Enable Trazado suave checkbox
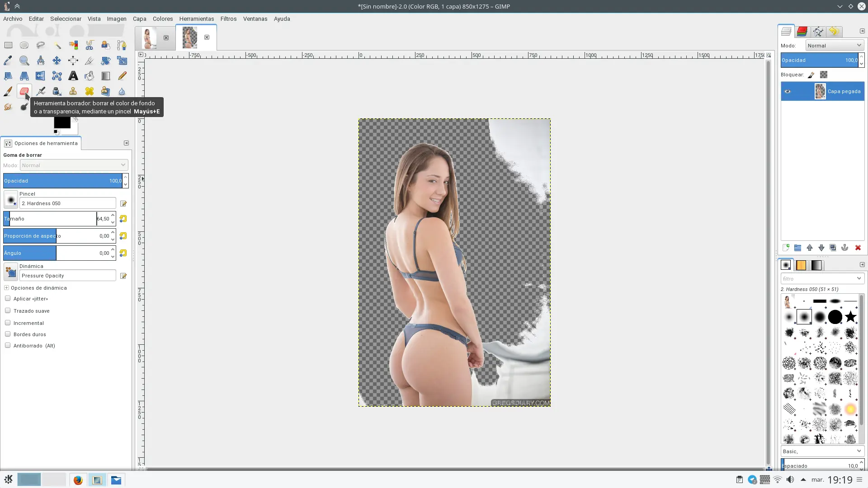 click(8, 311)
